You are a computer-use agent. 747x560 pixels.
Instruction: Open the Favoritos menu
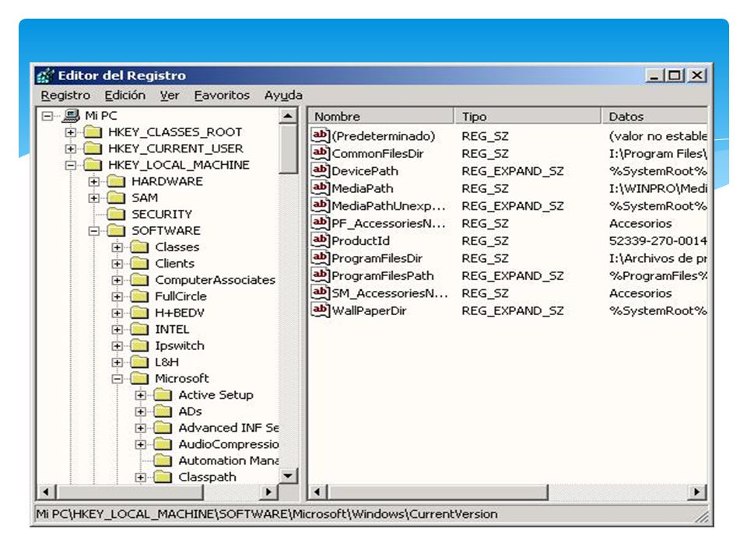[x=222, y=95]
